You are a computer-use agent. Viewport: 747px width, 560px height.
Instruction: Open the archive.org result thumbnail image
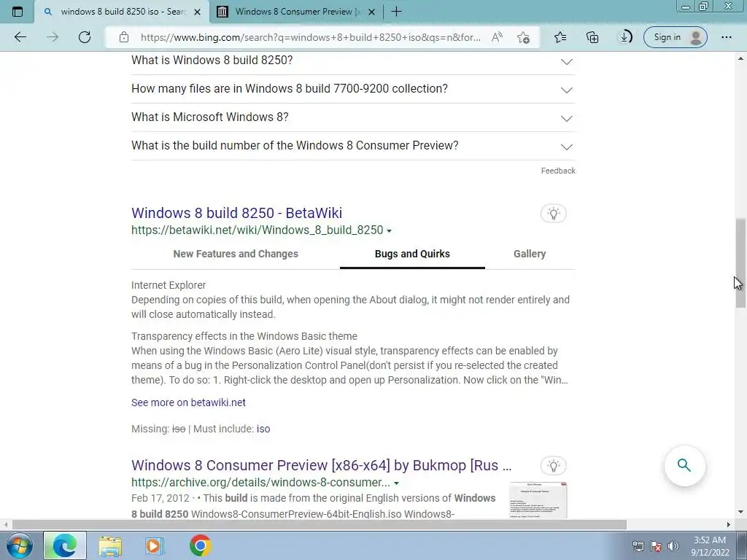tap(538, 500)
